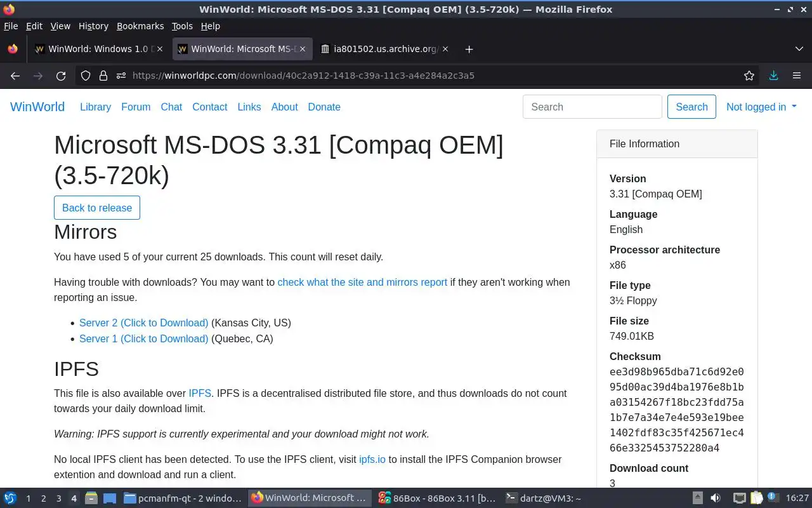Open Firefox View pinned icon

pyautogui.click(x=13, y=49)
